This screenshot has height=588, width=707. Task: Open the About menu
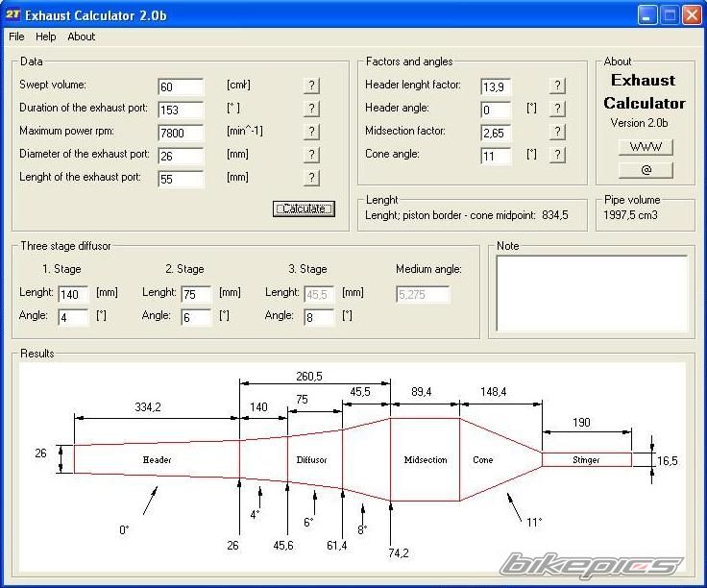(82, 37)
